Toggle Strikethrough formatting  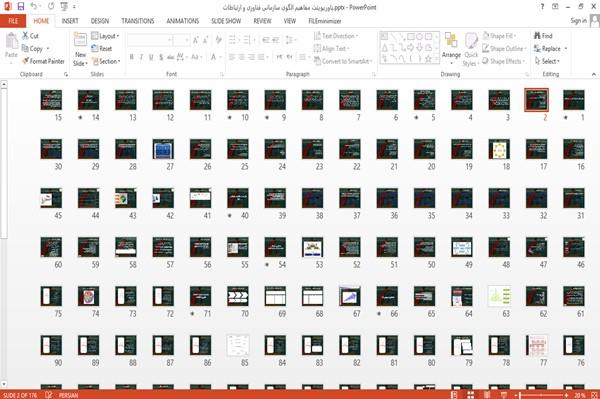(x=171, y=57)
